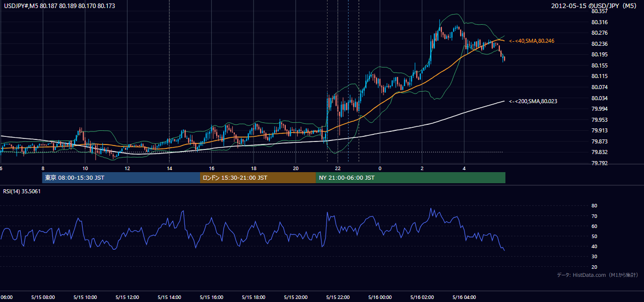Click the 5/15 12:00 bottom time label
644x302 pixels.
[127, 297]
